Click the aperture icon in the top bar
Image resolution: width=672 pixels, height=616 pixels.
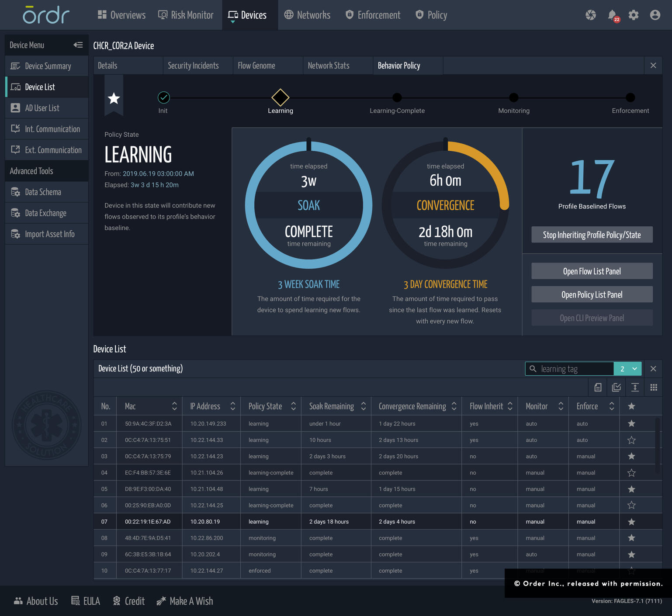(x=591, y=14)
